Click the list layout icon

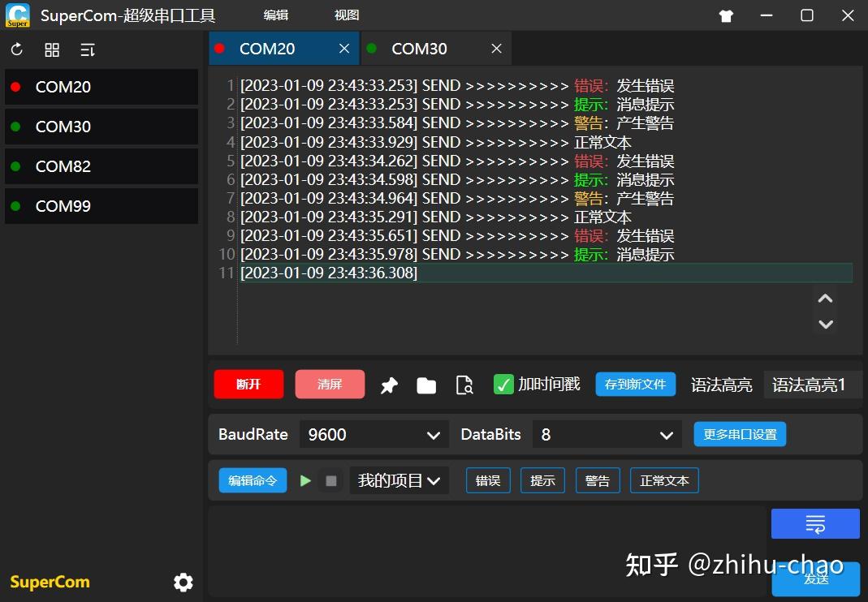pyautogui.click(x=87, y=49)
